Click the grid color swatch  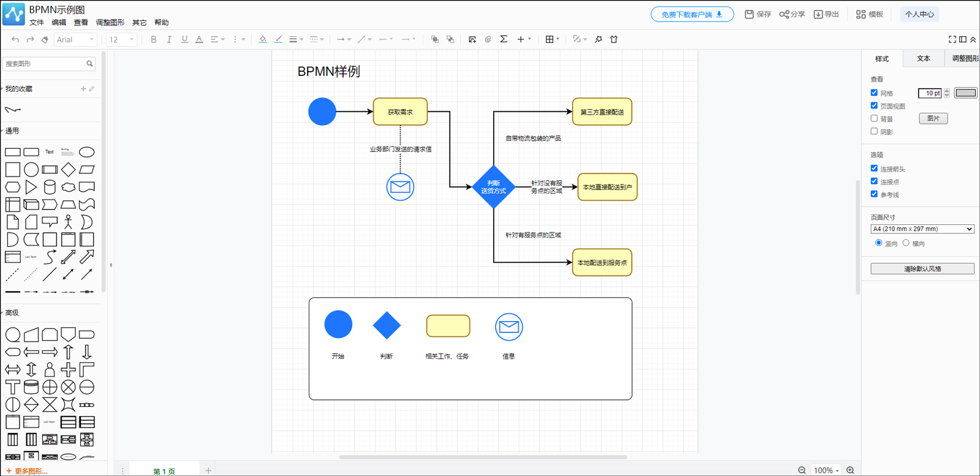(965, 93)
